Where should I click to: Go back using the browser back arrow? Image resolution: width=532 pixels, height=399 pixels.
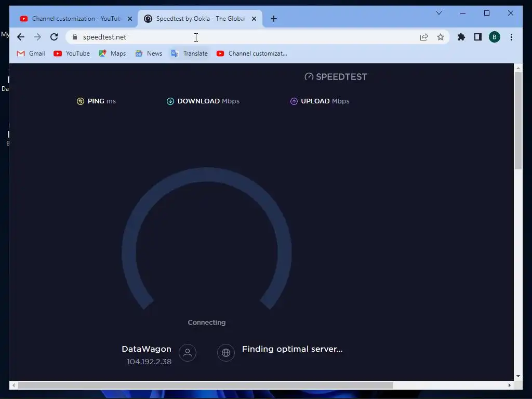pos(21,37)
